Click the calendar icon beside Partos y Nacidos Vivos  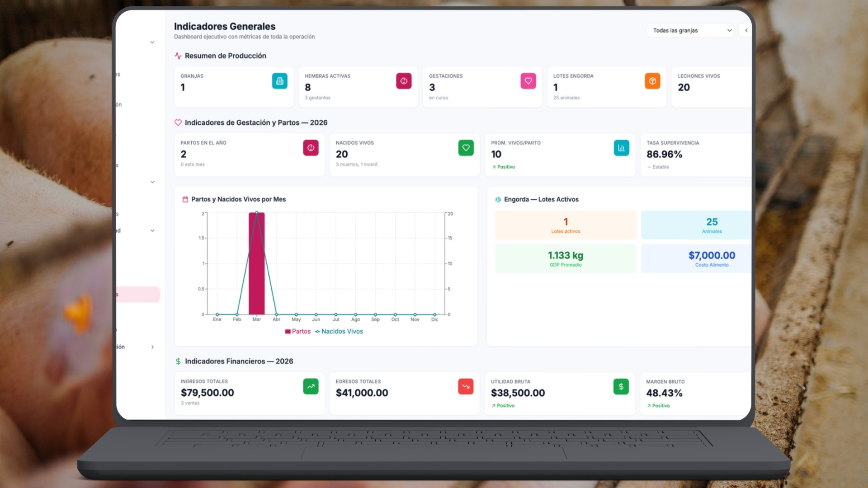pyautogui.click(x=184, y=199)
